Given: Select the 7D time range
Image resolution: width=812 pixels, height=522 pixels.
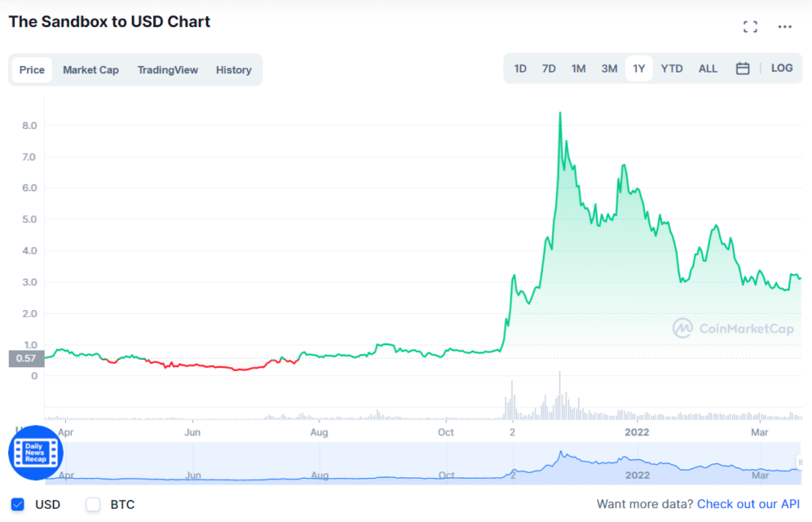Looking at the screenshot, I should click(x=549, y=69).
